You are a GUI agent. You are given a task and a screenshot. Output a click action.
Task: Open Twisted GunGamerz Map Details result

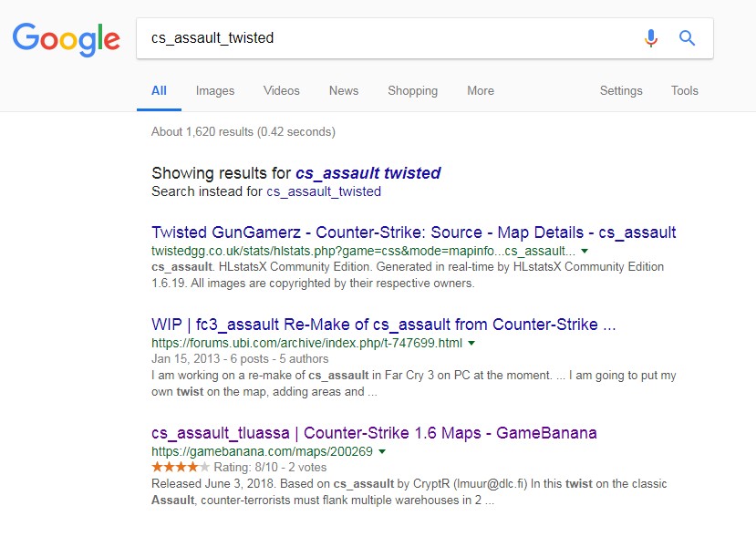[x=413, y=232]
